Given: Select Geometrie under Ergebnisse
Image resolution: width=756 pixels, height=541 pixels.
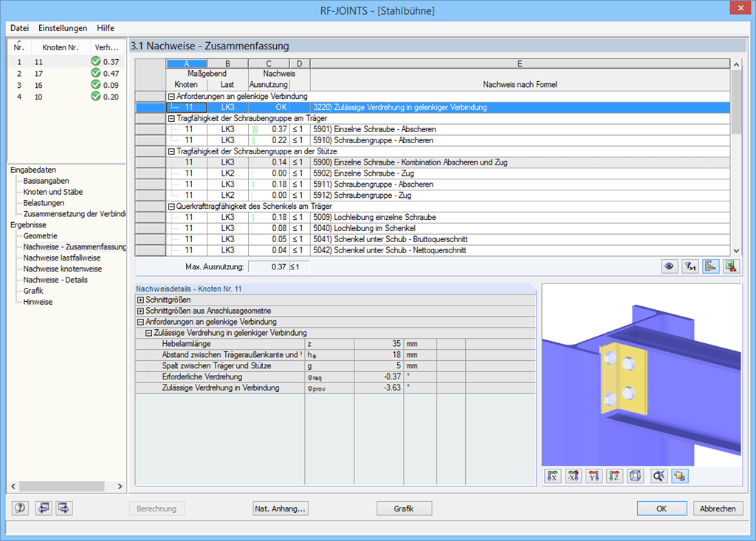Looking at the screenshot, I should coord(41,235).
